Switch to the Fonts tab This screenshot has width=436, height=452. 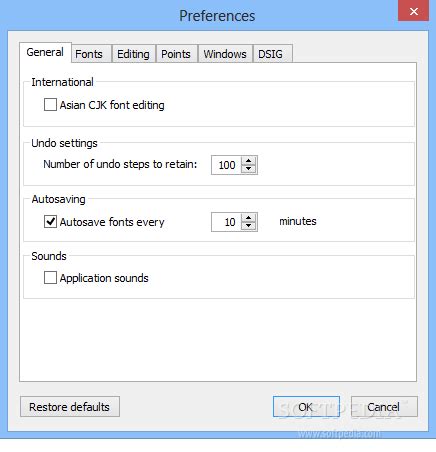[91, 54]
